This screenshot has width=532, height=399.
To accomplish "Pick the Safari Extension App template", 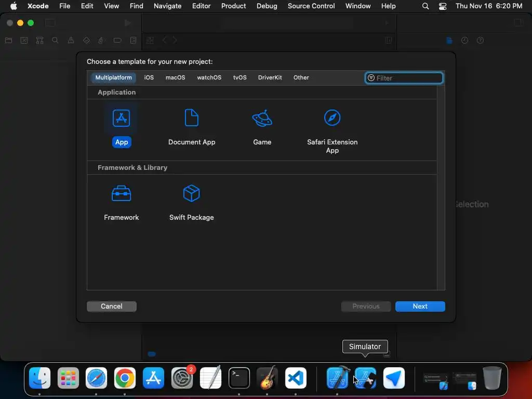I will pyautogui.click(x=332, y=131).
